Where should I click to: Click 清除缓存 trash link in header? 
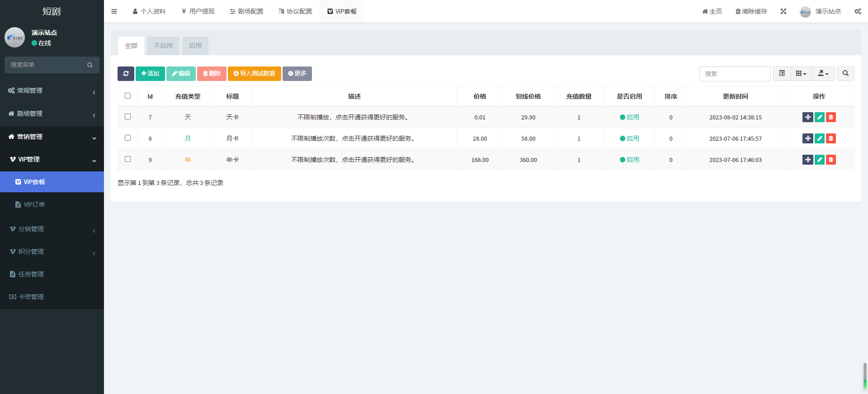(751, 11)
